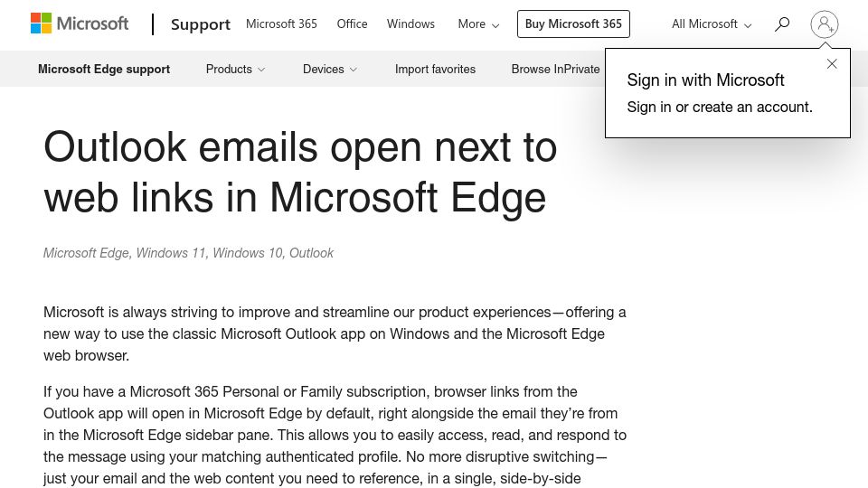Viewport: 868px width, 488px height.
Task: Expand the More dropdown menu
Action: (x=478, y=24)
